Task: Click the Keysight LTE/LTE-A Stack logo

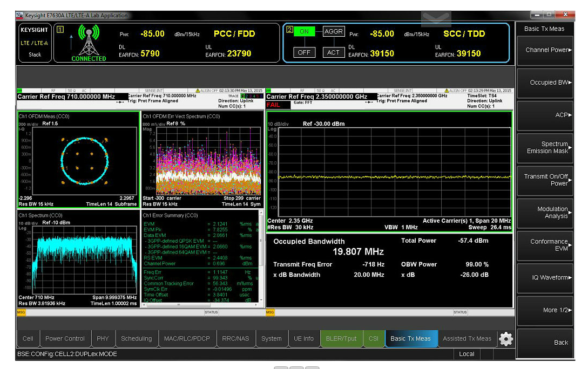Action: [x=35, y=42]
